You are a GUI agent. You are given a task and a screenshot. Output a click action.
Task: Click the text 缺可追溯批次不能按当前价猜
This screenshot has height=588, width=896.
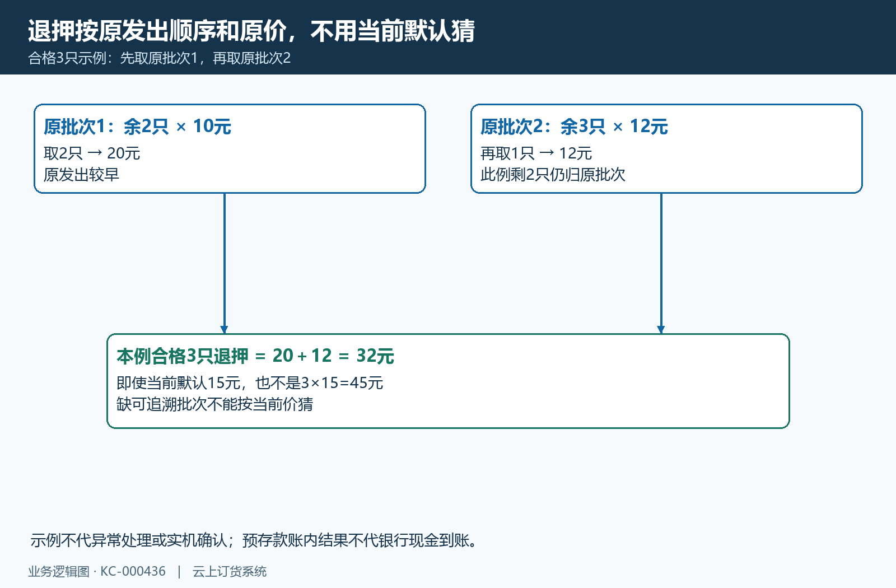(215, 404)
